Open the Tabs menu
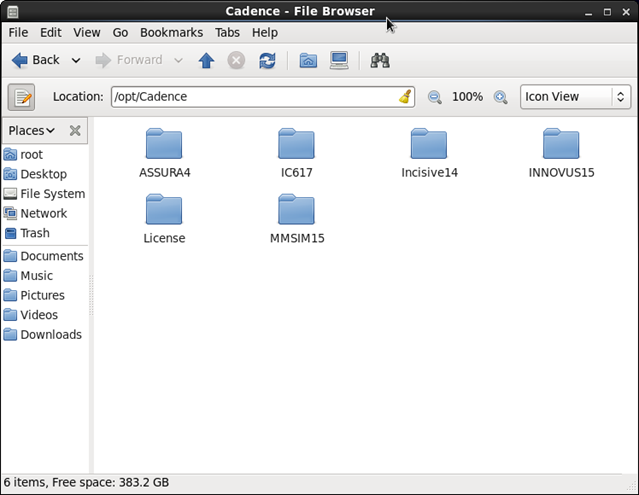The height and width of the screenshot is (495, 639). coord(227,33)
